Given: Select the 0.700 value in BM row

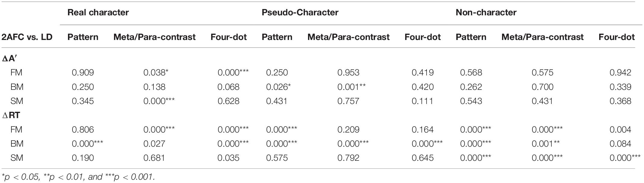Looking at the screenshot, I should [543, 87].
